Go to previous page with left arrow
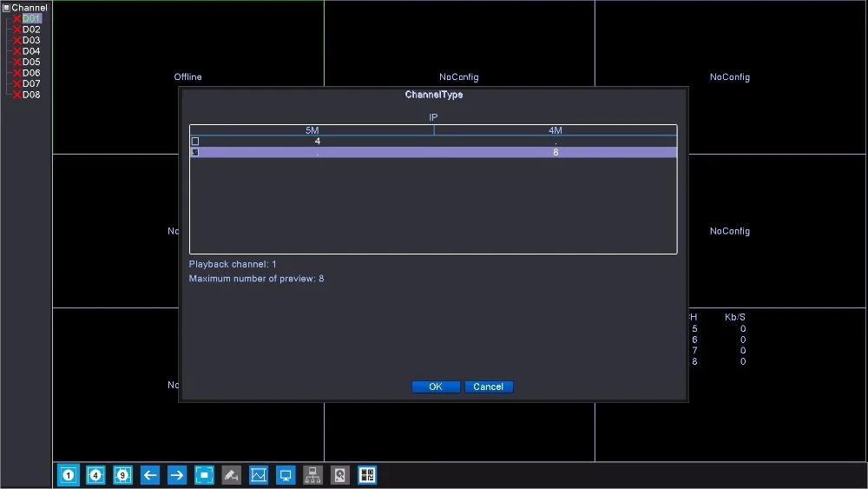This screenshot has width=868, height=489. pos(150,475)
